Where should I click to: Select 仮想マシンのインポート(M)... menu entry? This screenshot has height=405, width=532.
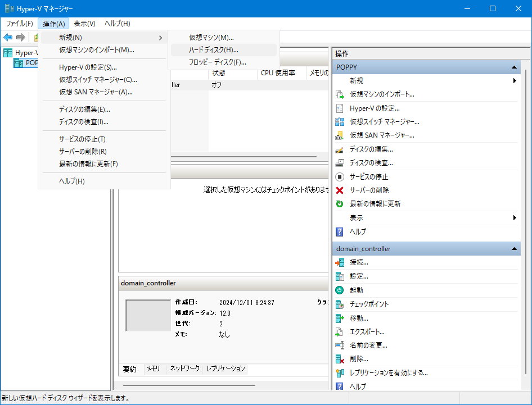(x=104, y=50)
